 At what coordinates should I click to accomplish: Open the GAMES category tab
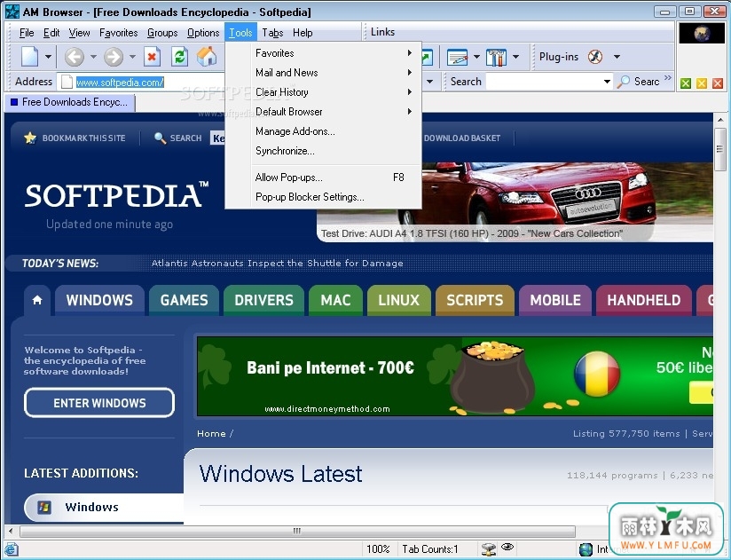pyautogui.click(x=185, y=300)
